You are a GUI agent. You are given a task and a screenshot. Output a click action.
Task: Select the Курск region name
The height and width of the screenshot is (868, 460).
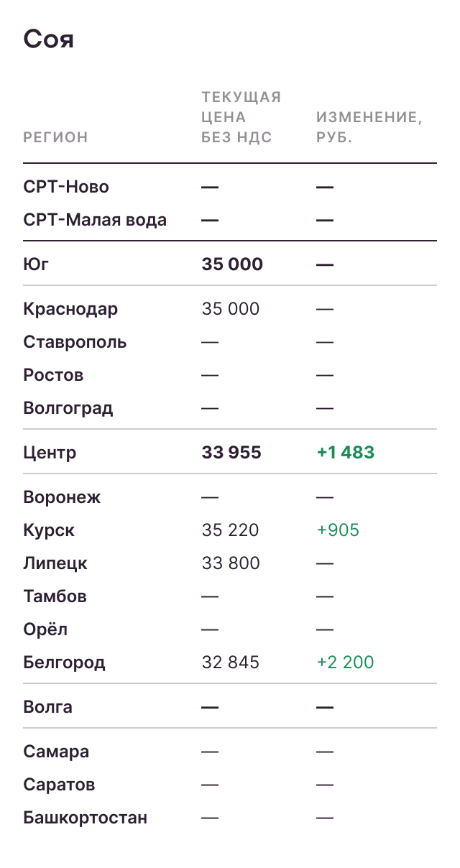pyautogui.click(x=49, y=530)
